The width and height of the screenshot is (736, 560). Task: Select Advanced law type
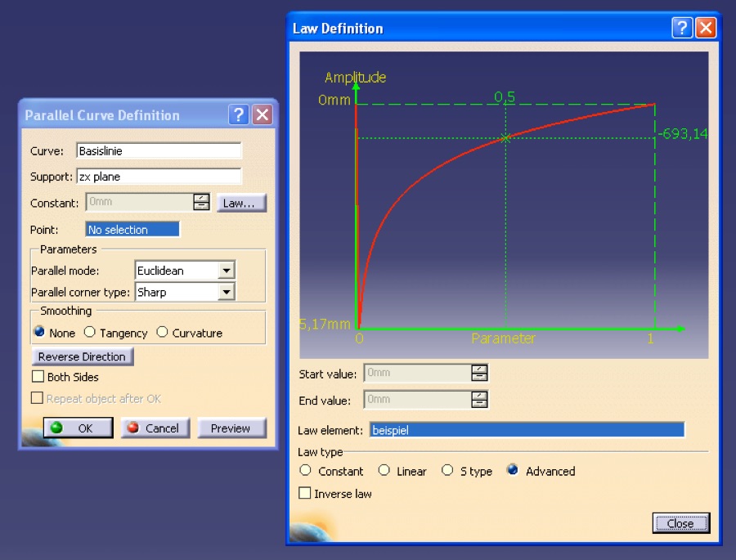tap(513, 470)
